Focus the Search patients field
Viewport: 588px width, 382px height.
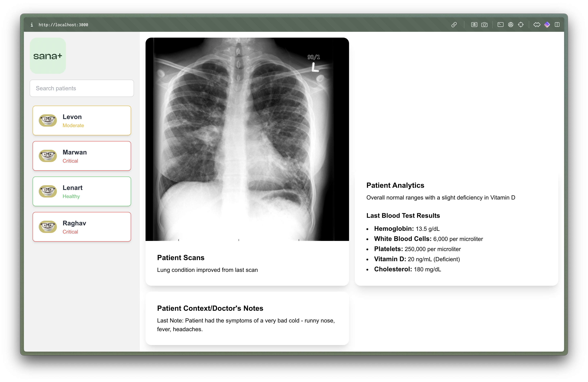tap(81, 88)
